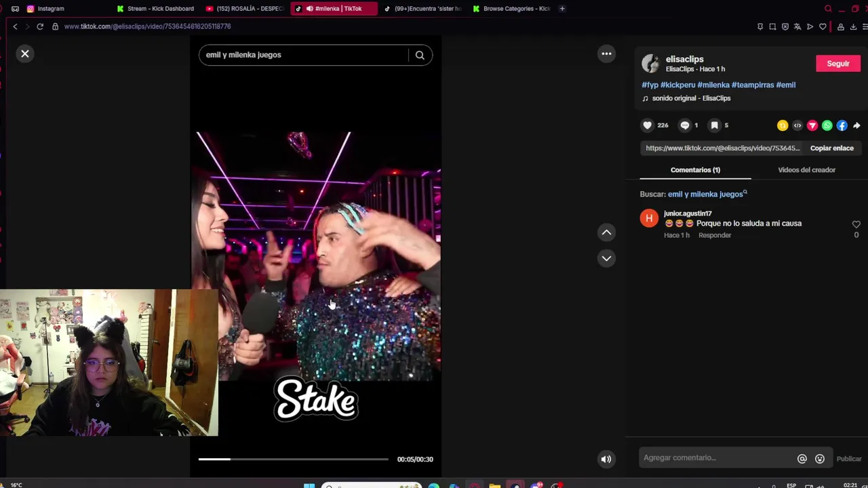Open the #kickperu hashtag
Viewport: 868px width, 488px height.
click(x=677, y=85)
